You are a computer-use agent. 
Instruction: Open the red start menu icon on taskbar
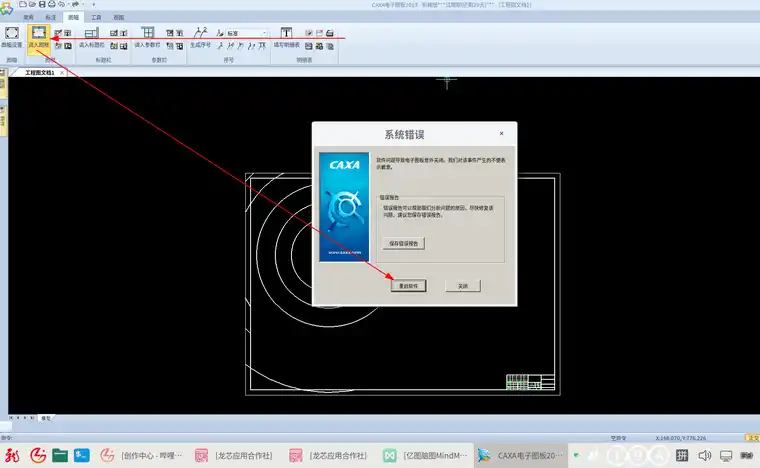[x=12, y=455]
